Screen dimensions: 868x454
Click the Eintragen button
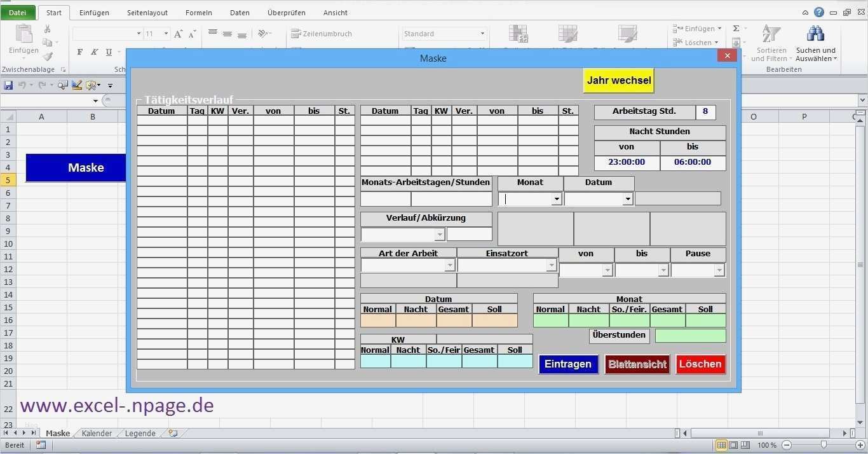(567, 364)
